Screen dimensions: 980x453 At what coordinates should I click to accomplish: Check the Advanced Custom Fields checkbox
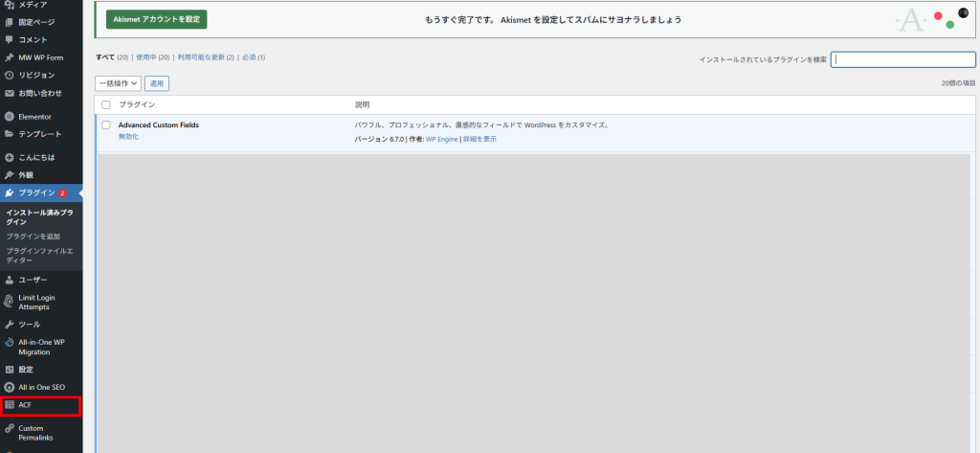coord(106,125)
